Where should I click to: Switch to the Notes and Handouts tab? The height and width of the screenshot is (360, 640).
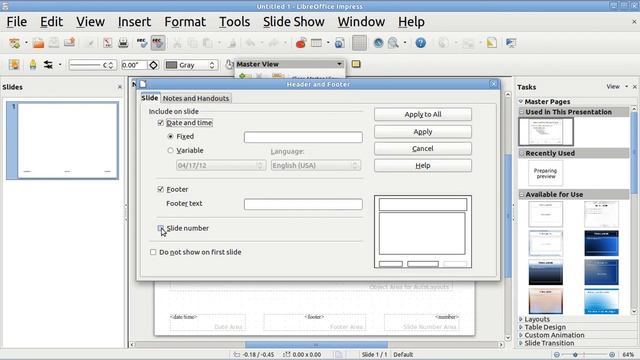(x=196, y=98)
